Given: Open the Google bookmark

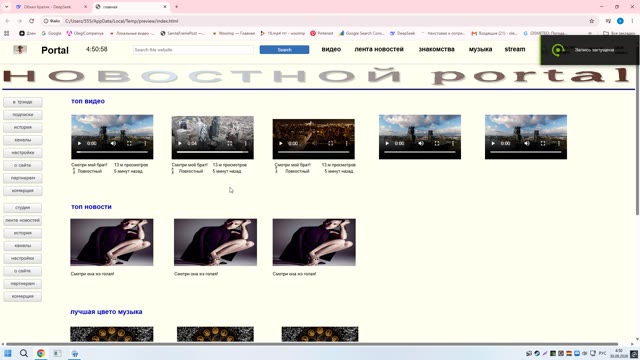Looking at the screenshot, I should click(x=51, y=33).
